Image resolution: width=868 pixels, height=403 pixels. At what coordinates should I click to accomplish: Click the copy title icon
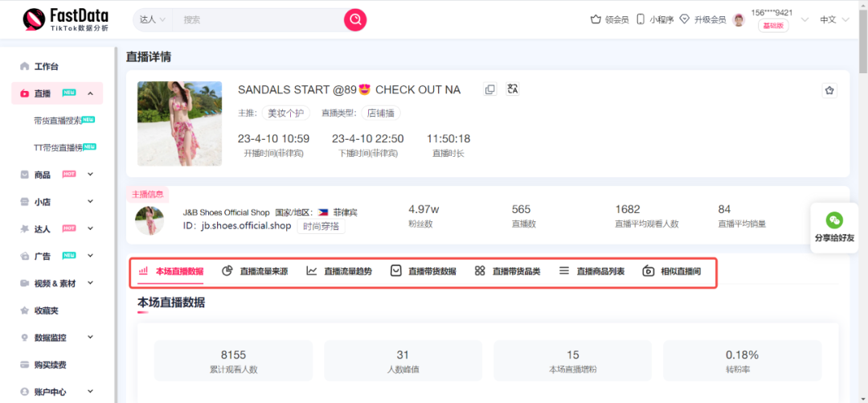tap(490, 89)
